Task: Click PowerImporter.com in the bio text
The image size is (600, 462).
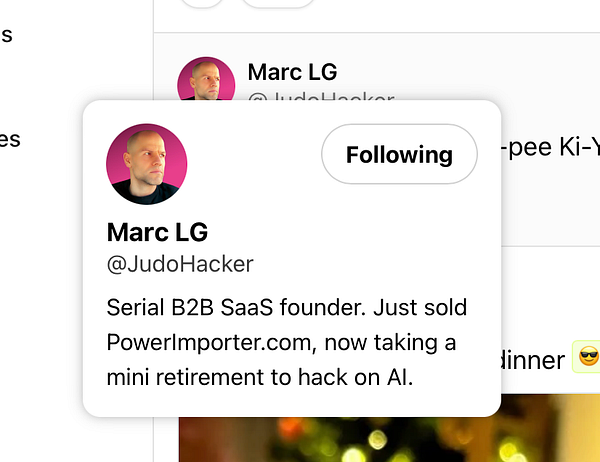Action: pyautogui.click(x=211, y=342)
